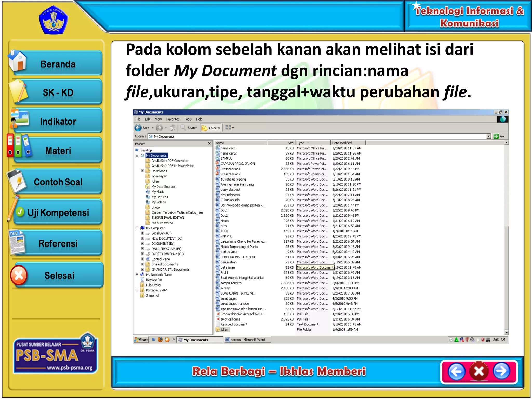Viewport: 532px width, 399px height.
Task: Select the julian folder in file list
Action: point(224,330)
